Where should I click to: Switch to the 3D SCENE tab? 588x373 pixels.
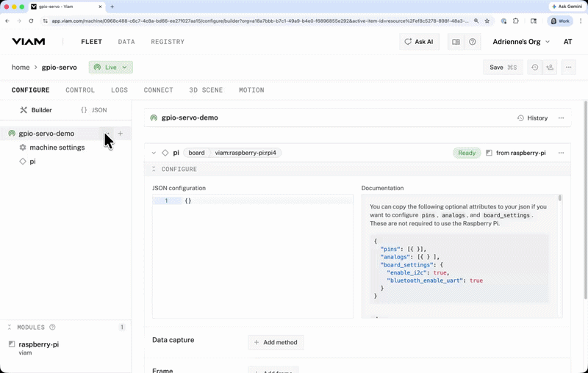[x=206, y=90]
